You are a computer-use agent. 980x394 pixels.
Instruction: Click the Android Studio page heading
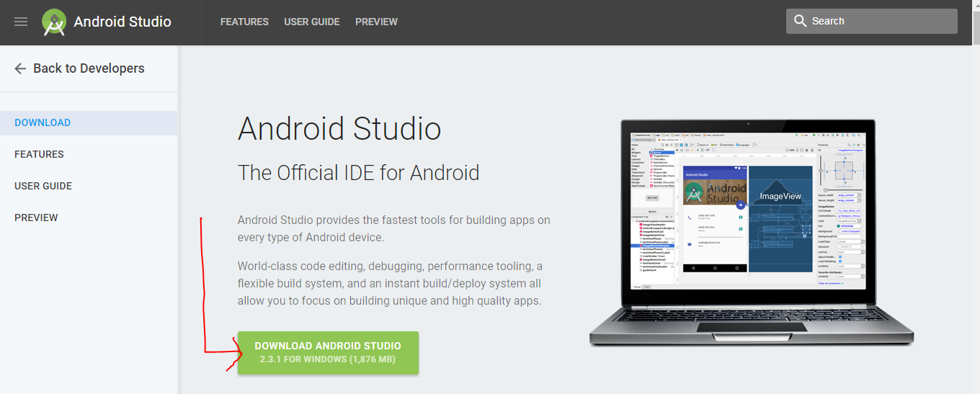coord(339,130)
